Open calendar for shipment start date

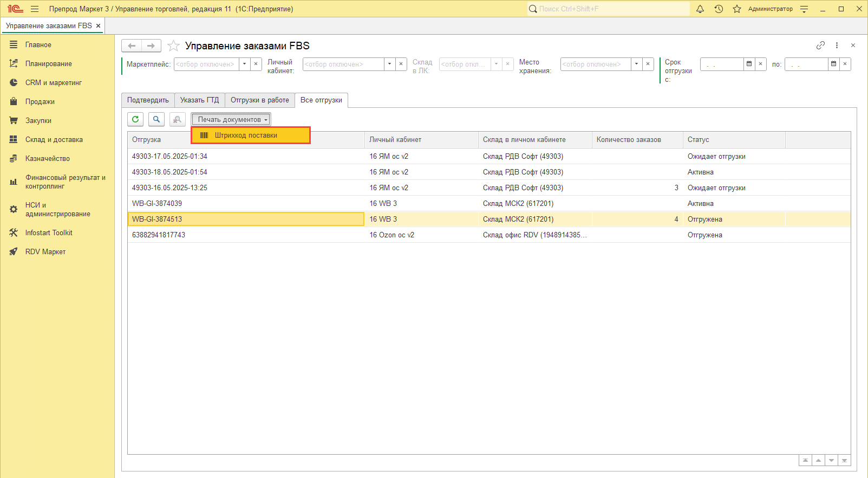749,64
